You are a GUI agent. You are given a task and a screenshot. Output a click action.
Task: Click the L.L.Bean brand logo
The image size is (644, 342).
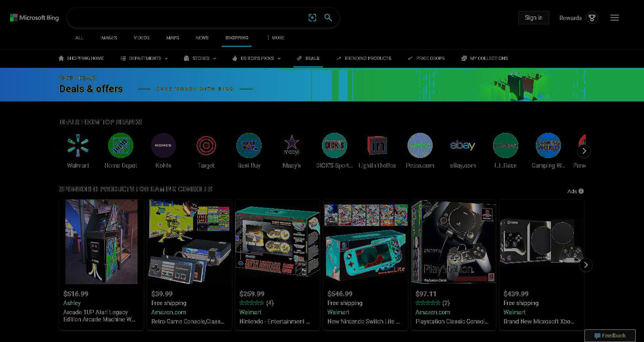506,145
